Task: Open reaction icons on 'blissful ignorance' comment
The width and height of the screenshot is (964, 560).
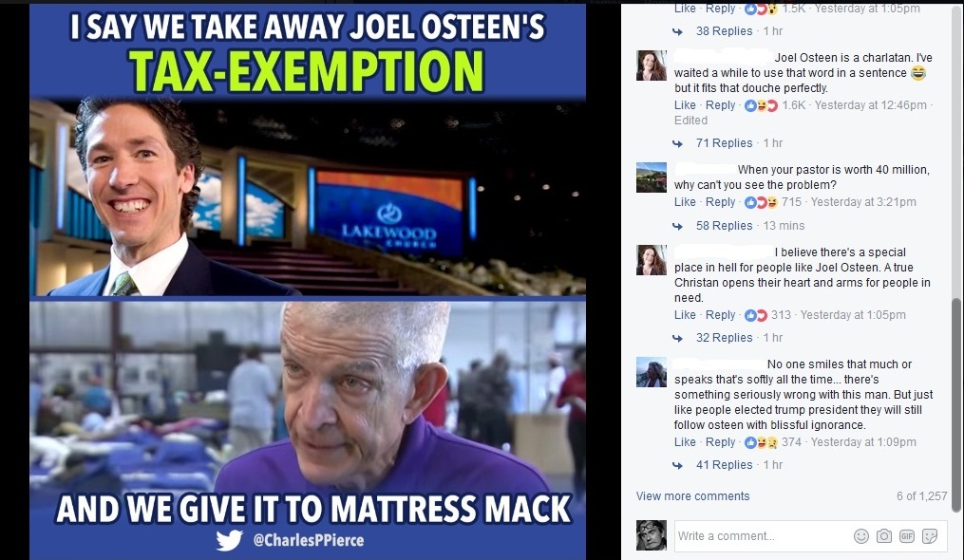Action: (761, 442)
